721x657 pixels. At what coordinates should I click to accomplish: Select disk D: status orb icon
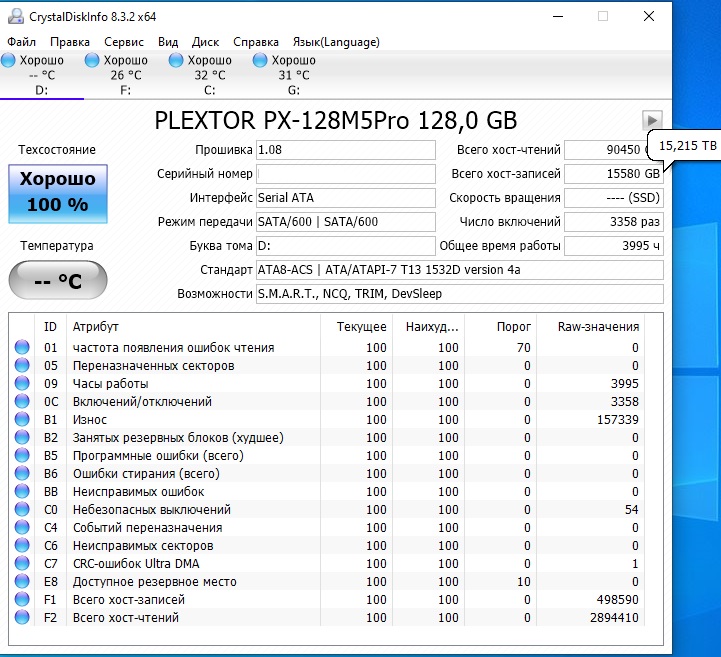9,60
